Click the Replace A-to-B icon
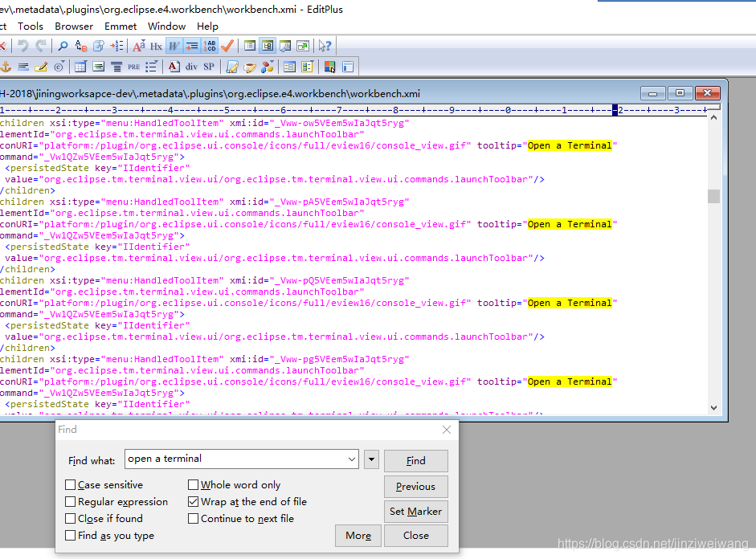Screen dimensions: 756x559 (81, 46)
